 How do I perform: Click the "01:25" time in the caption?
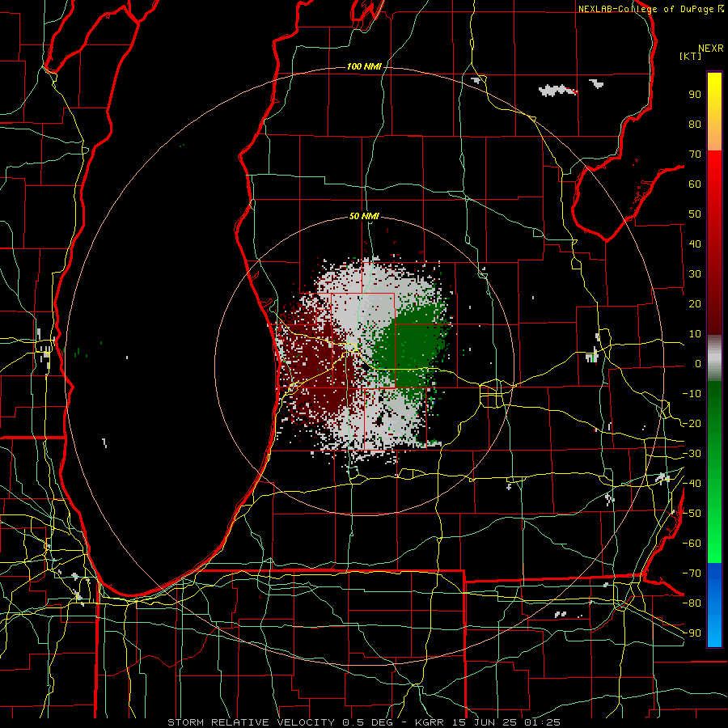point(544,722)
